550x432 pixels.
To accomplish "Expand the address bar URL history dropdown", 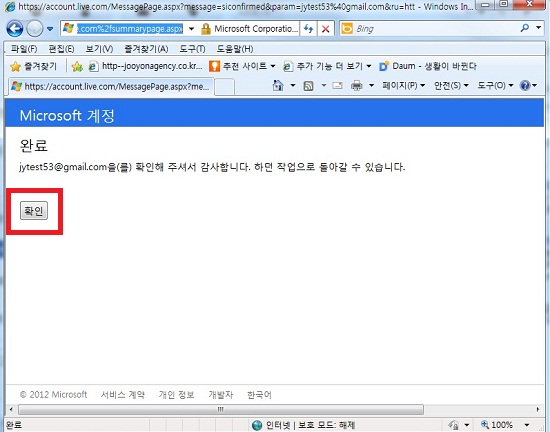I will (191, 29).
